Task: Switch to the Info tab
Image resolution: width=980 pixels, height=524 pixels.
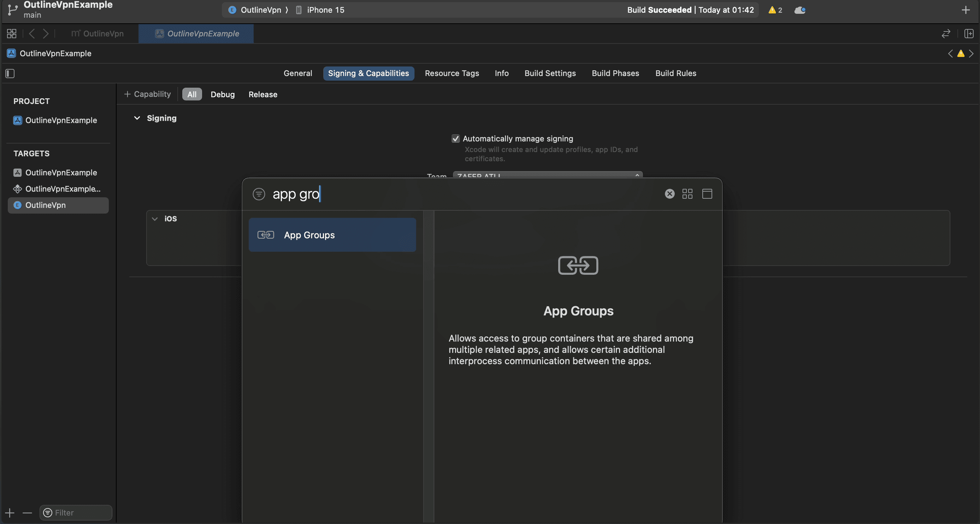Action: tap(501, 73)
